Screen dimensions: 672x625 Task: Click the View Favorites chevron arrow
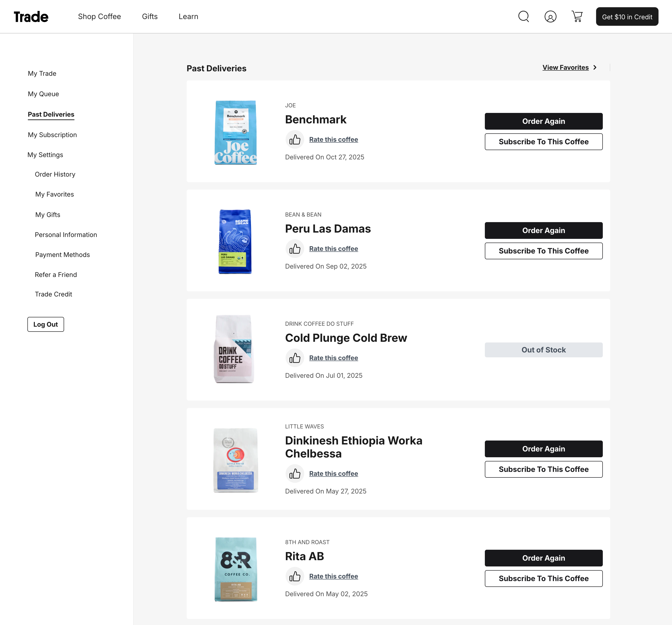pyautogui.click(x=595, y=67)
